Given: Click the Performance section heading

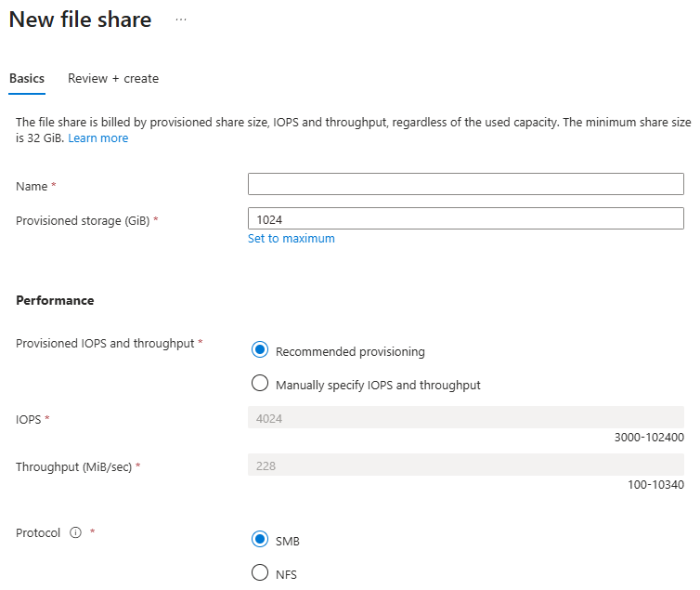Looking at the screenshot, I should 55,301.
